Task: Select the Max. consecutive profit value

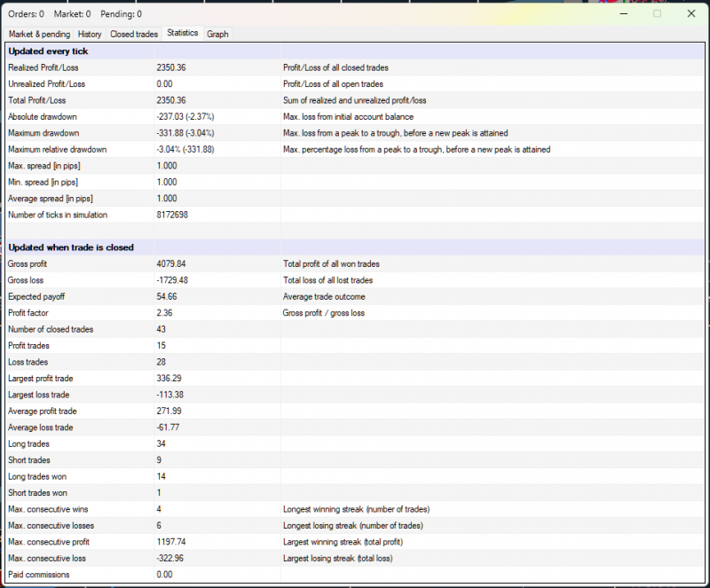Action: pyautogui.click(x=171, y=542)
